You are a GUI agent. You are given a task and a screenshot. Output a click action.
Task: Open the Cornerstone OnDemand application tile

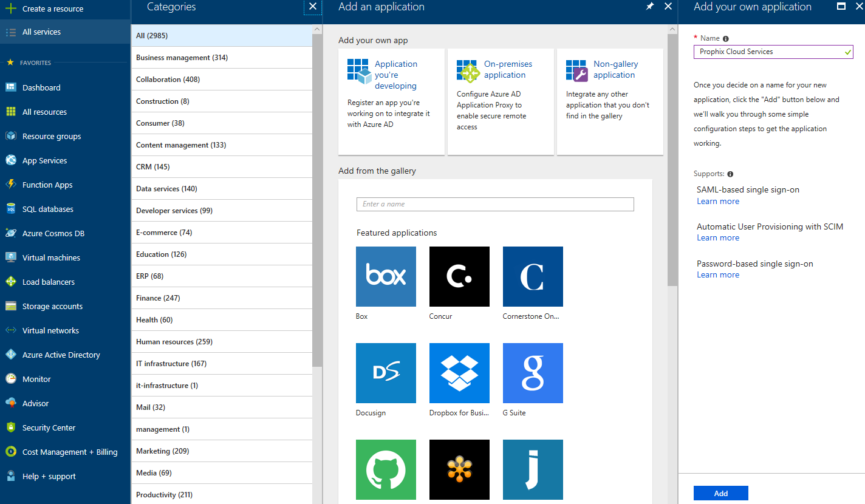coord(533,276)
